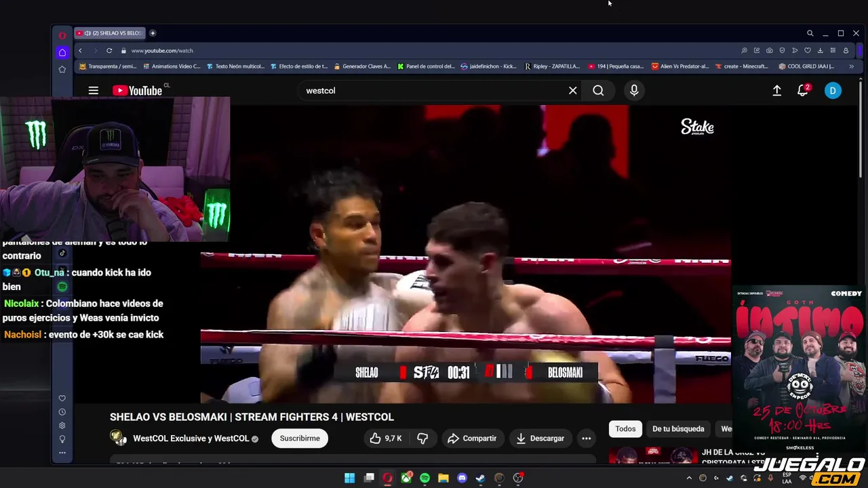Screen dimensions: 868x488
Task: Open Discord from the taskbar
Action: coord(462,478)
